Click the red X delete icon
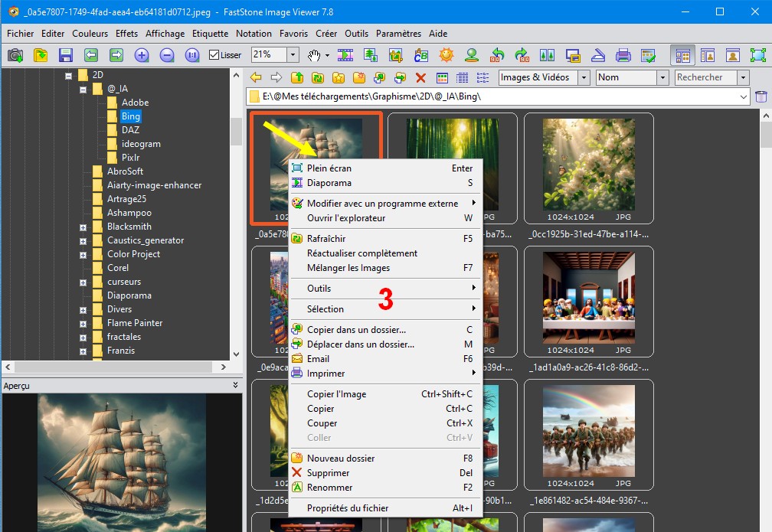The height and width of the screenshot is (532, 772). (420, 77)
